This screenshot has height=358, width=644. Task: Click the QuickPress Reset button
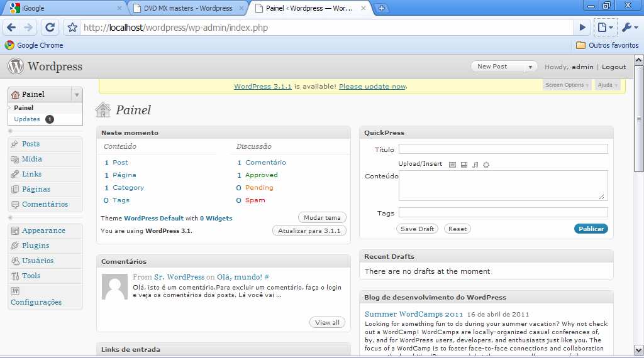tap(457, 229)
